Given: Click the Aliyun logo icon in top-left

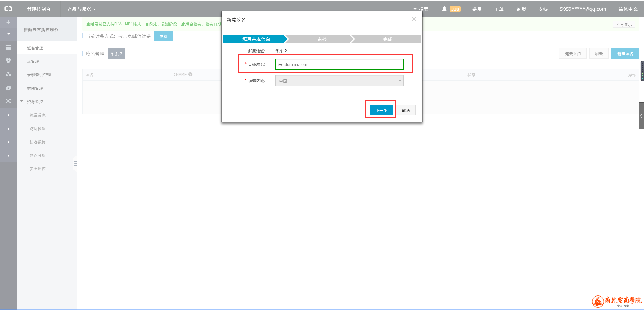Looking at the screenshot, I should click(8, 9).
